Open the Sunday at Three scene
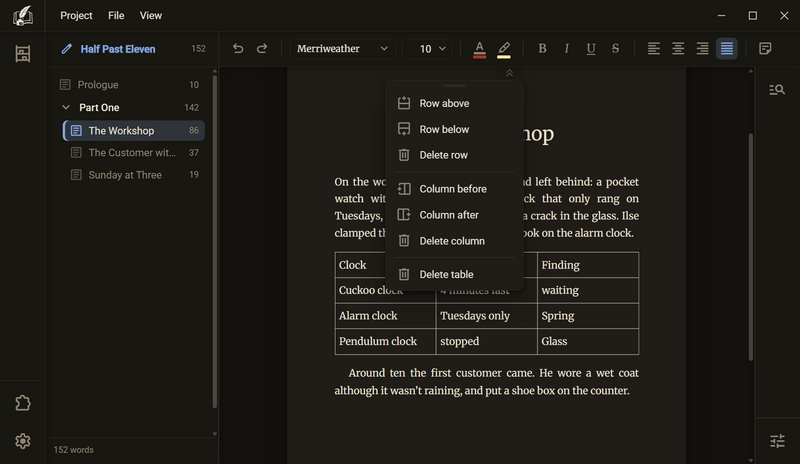 pyautogui.click(x=134, y=175)
